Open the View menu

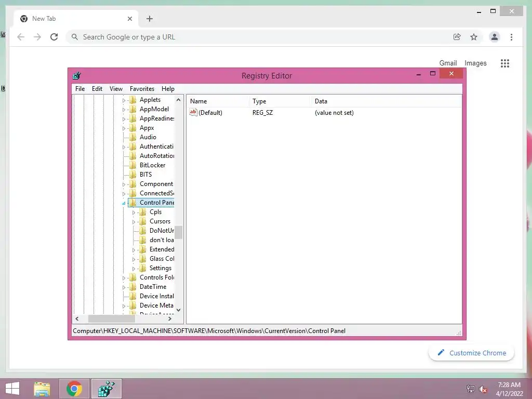tap(116, 88)
